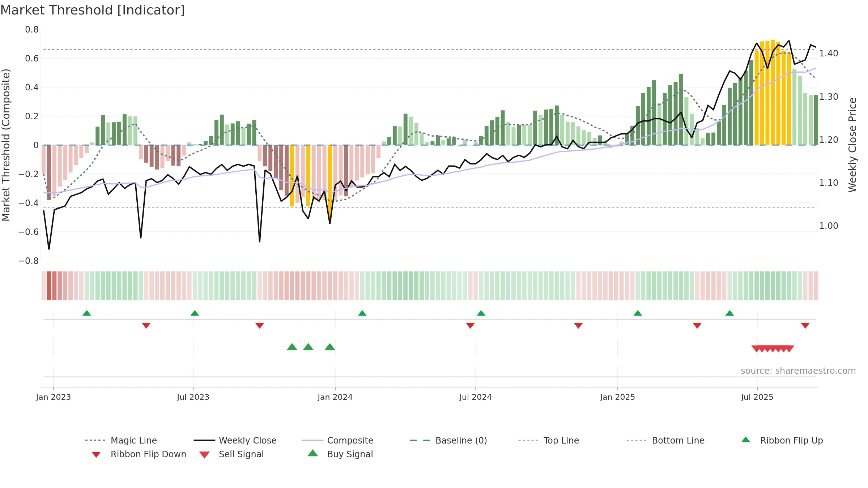Select the Jul 2024 x-axis label
The image size is (868, 488).
pos(476,397)
